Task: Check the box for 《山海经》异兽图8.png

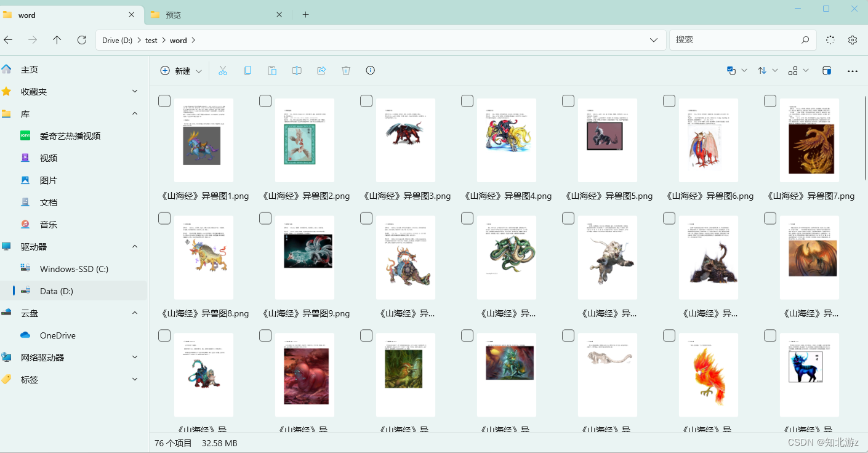Action: [164, 218]
